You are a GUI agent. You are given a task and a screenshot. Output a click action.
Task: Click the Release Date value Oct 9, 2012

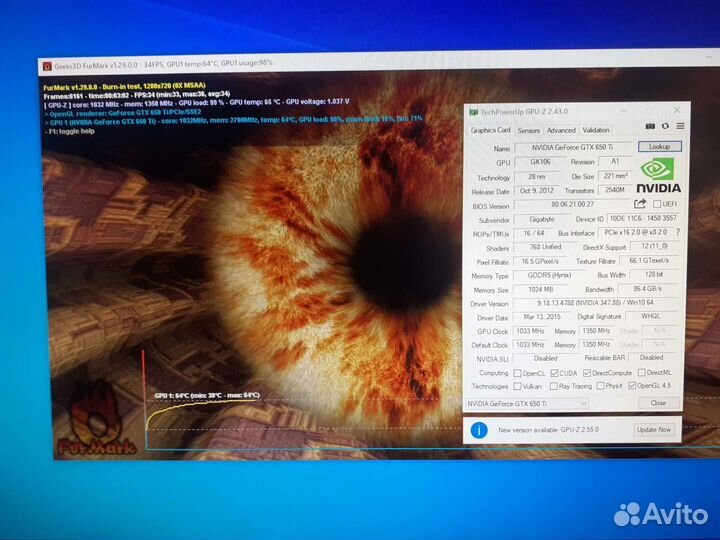[x=537, y=191]
